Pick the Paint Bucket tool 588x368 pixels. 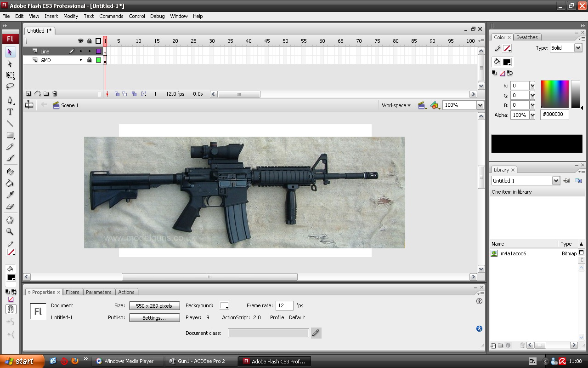click(x=10, y=183)
